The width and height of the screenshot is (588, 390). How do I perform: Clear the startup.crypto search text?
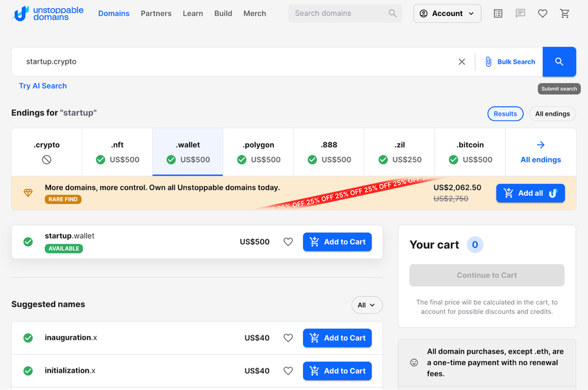pyautogui.click(x=461, y=62)
